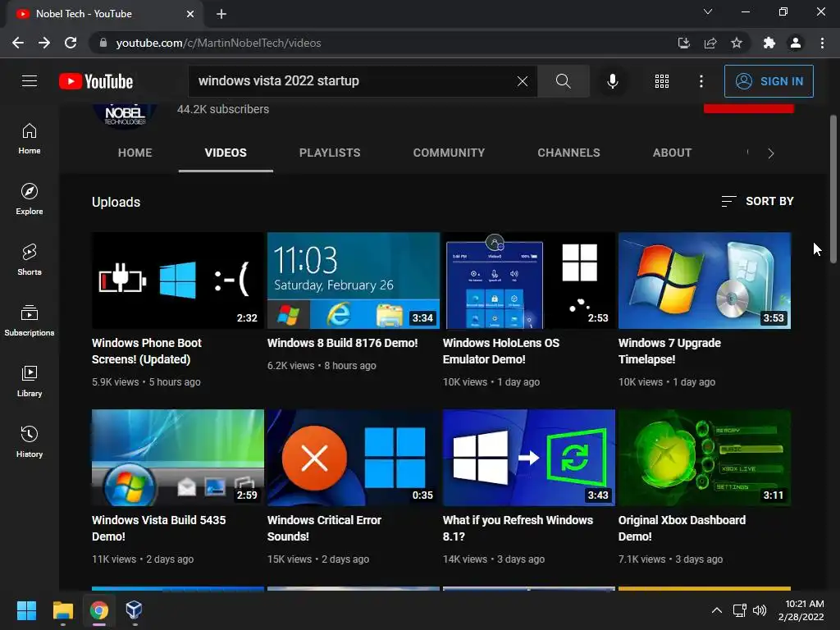
Task: Click Windows 7 Upgrade Timelapse thumbnail
Action: (705, 281)
